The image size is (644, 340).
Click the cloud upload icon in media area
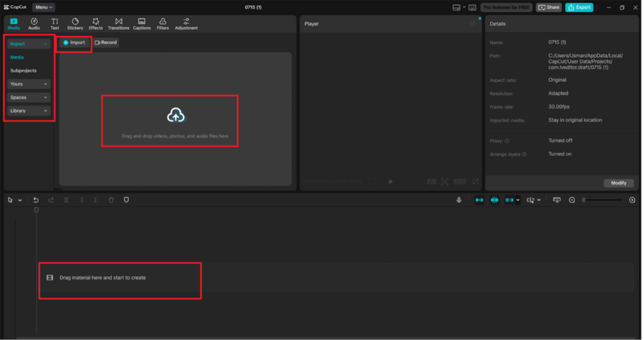176,115
